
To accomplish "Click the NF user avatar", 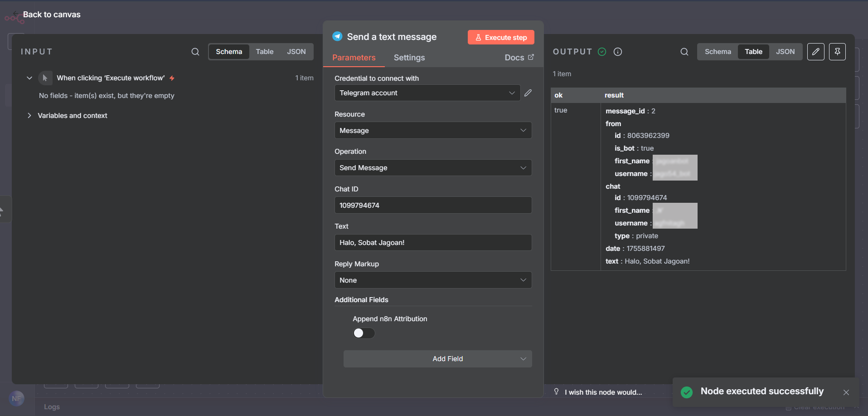I will (x=17, y=399).
